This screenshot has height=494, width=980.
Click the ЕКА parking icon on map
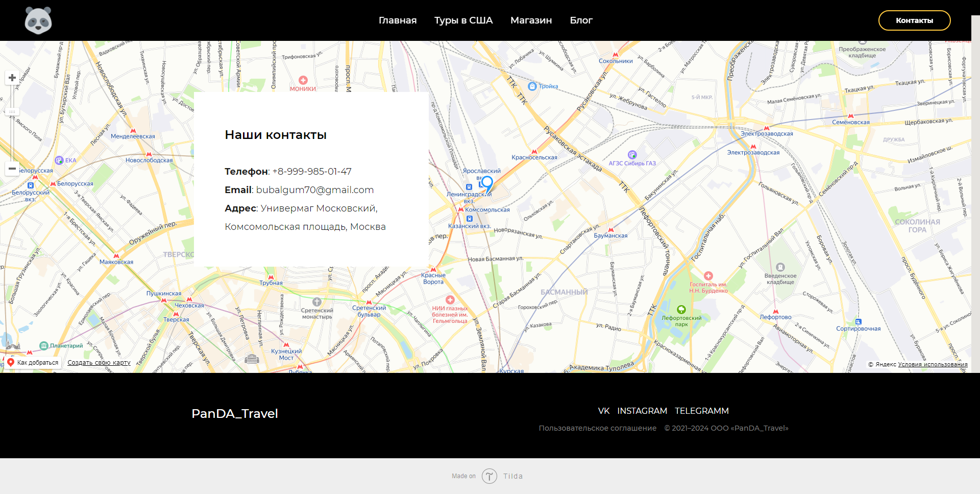(59, 160)
